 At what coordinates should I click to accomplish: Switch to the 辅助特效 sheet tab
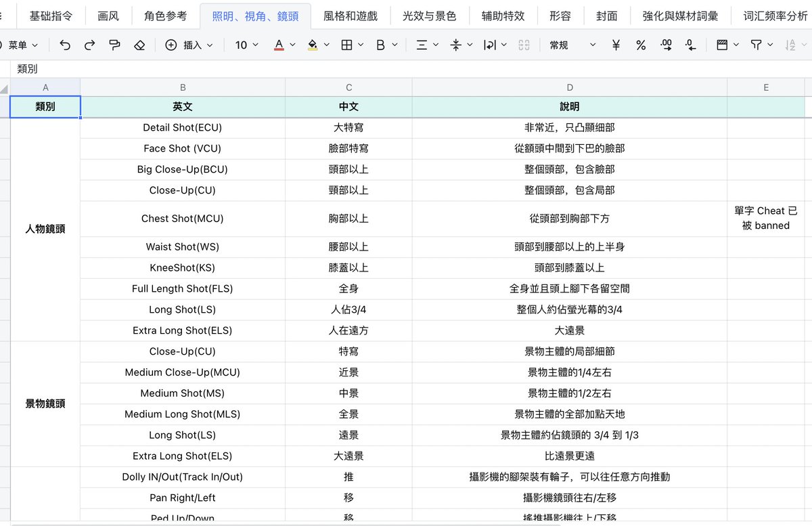503,16
